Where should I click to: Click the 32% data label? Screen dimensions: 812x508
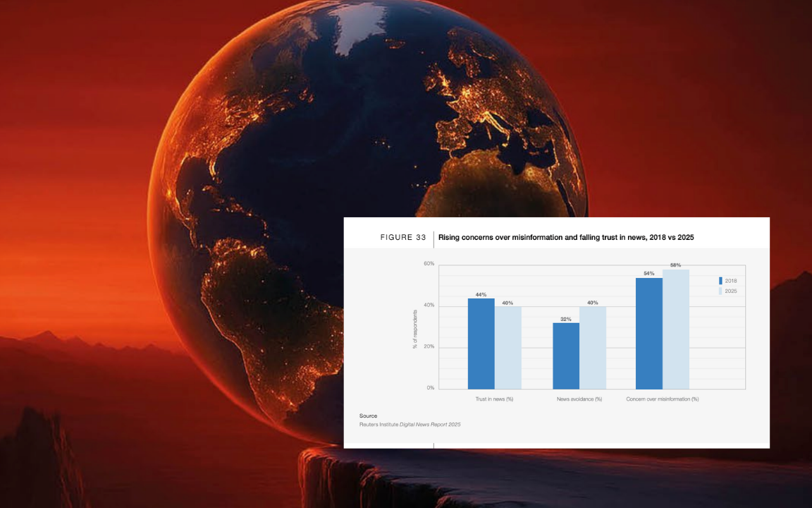565,319
